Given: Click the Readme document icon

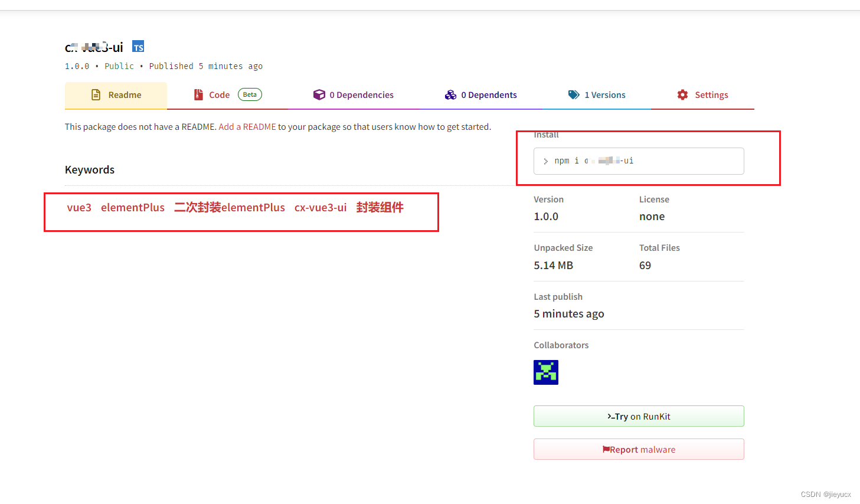Looking at the screenshot, I should click(96, 95).
